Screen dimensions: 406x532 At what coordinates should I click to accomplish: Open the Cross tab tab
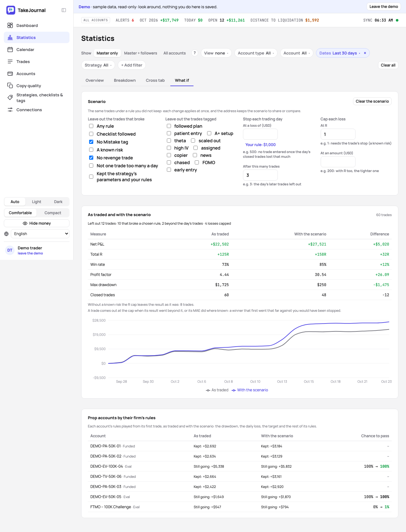pyautogui.click(x=155, y=80)
